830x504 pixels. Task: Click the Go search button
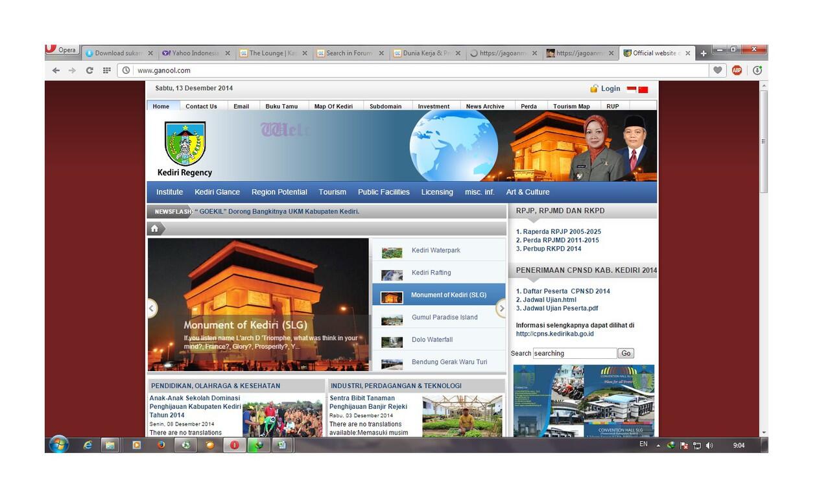point(626,354)
